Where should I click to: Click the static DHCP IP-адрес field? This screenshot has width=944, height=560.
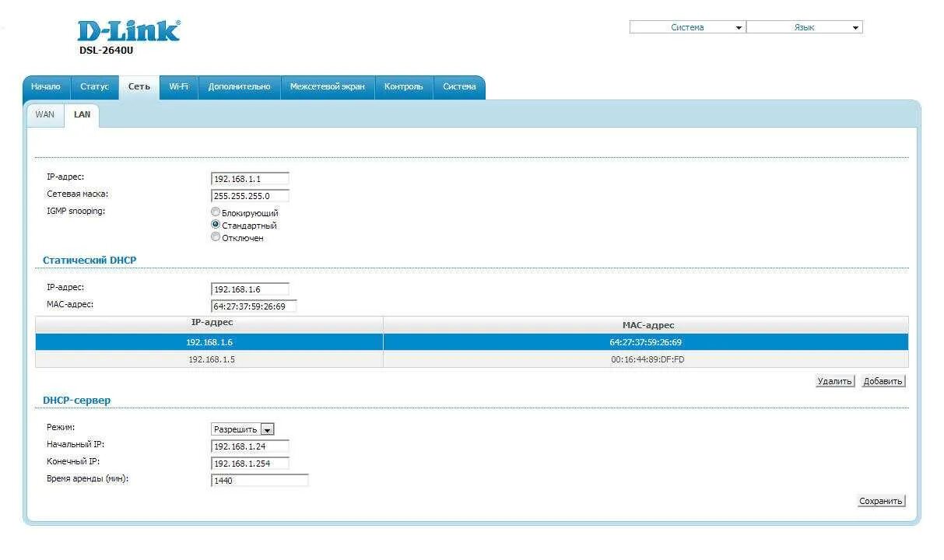point(250,289)
